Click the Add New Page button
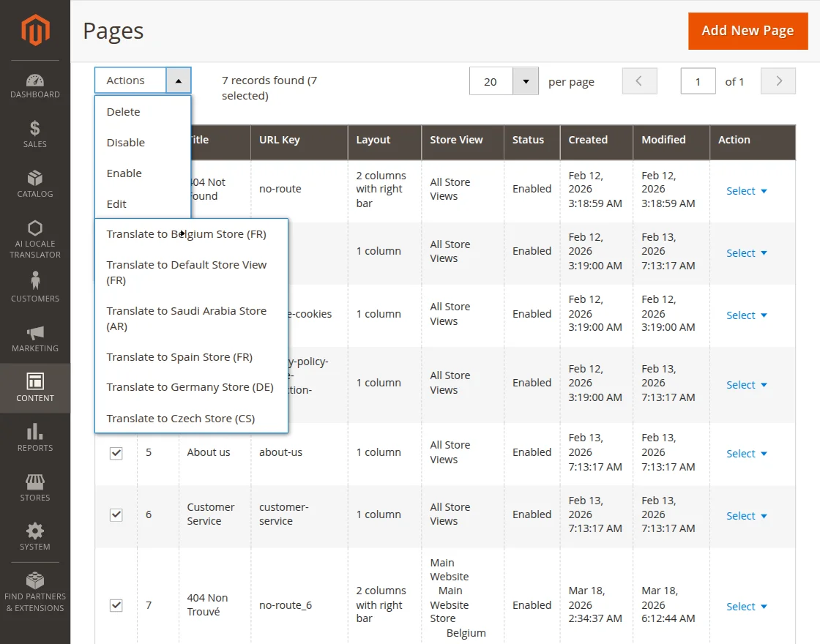The image size is (820, 644). pyautogui.click(x=748, y=31)
